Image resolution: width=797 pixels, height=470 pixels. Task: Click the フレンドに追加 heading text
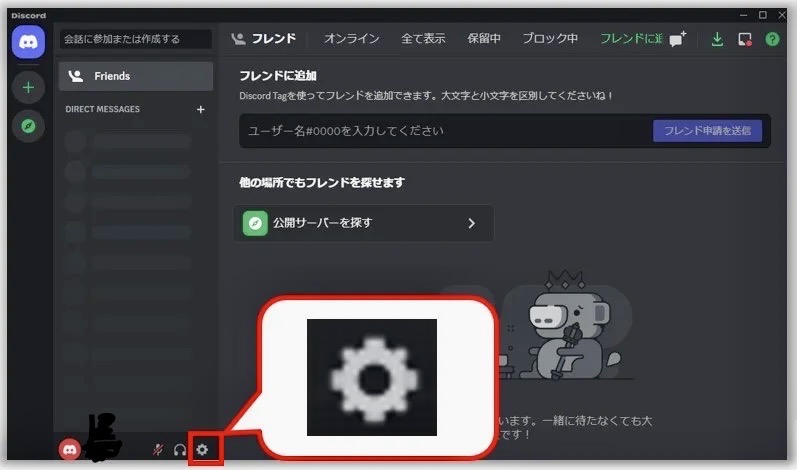coord(278,76)
